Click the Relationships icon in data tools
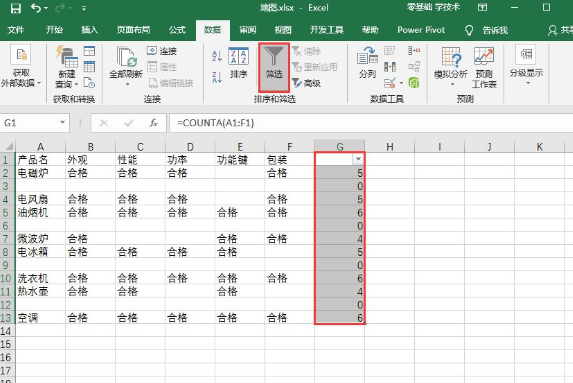Image resolution: width=573 pixels, height=383 pixels. coord(414,67)
